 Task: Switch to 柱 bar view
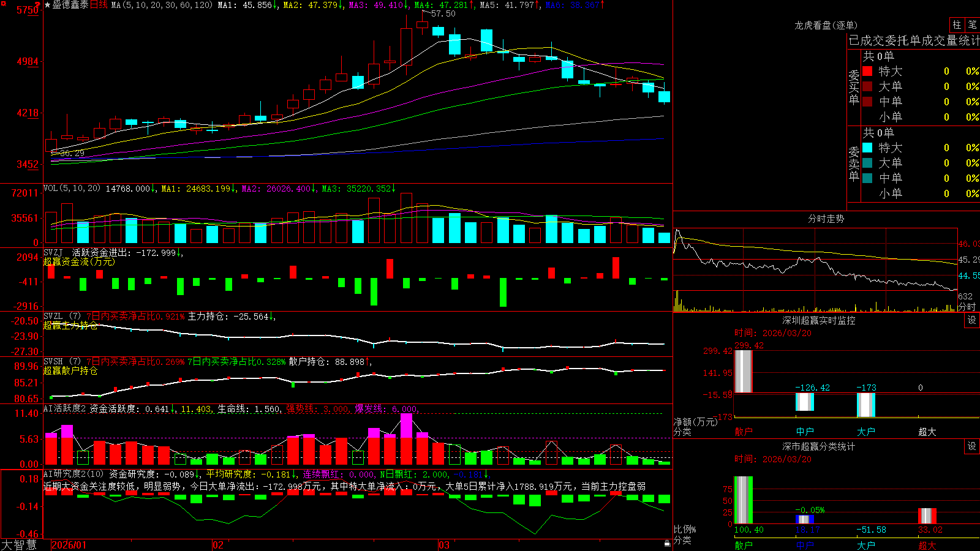957,25
